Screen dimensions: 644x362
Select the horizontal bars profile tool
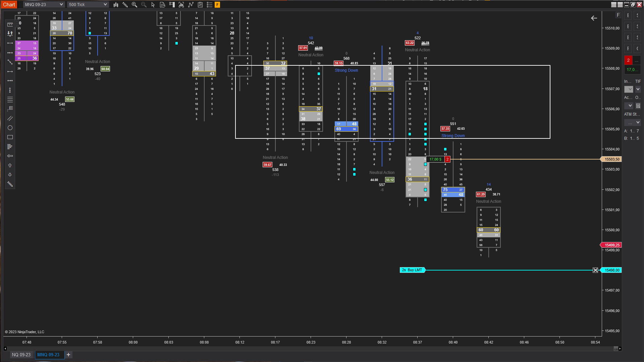(x=10, y=146)
